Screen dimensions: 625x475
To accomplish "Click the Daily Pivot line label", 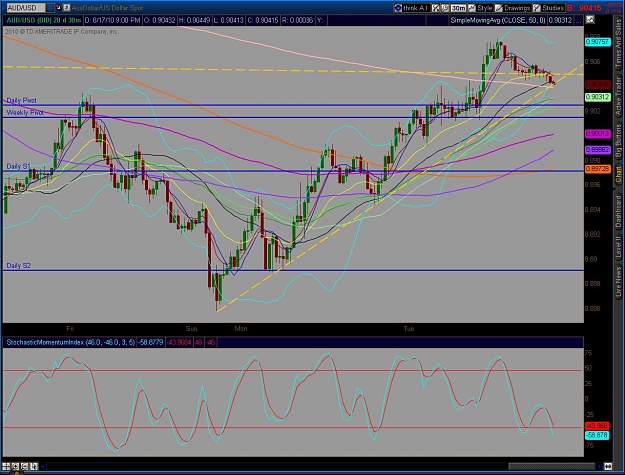I will point(22,100).
